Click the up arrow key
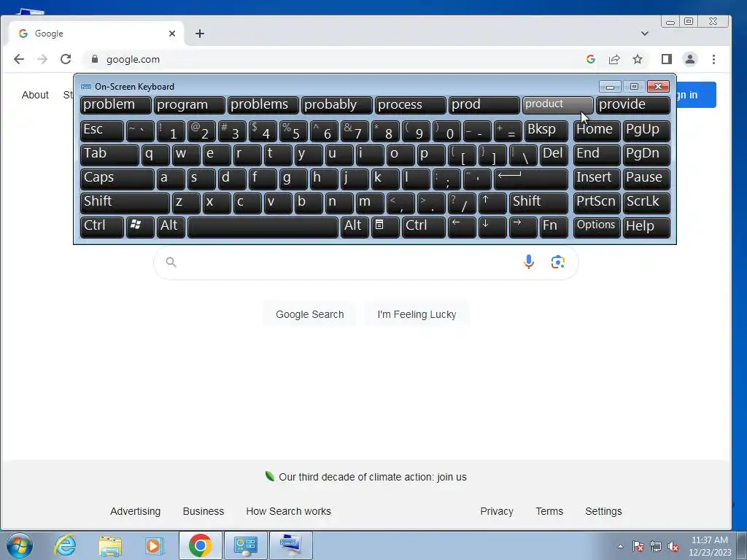This screenshot has height=560, width=747. coord(492,203)
